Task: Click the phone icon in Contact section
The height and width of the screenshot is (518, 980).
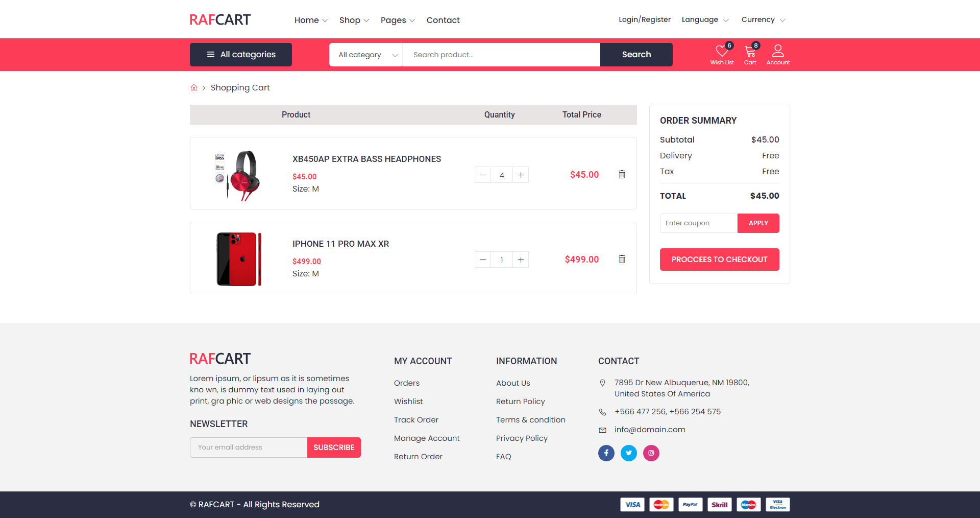Action: coord(603,412)
